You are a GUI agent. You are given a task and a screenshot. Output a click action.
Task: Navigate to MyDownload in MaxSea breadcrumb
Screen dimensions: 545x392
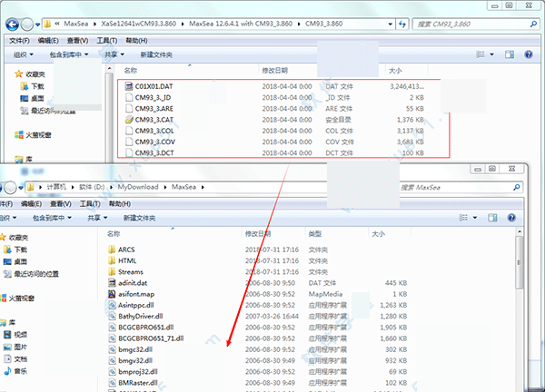138,187
